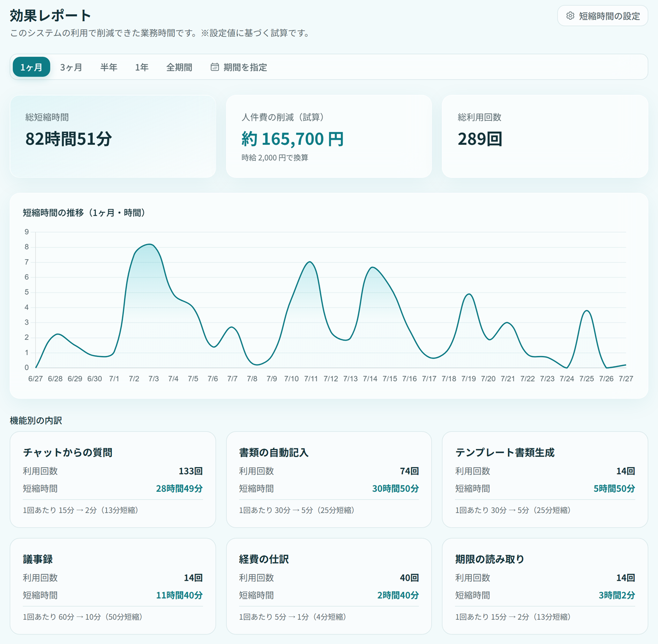Click the 74回 usage count
658x644 pixels.
click(409, 471)
